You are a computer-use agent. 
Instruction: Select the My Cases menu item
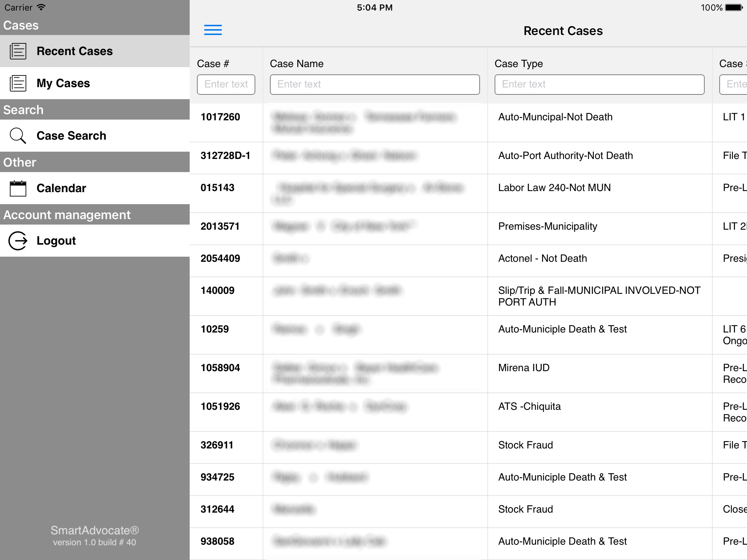coord(95,83)
